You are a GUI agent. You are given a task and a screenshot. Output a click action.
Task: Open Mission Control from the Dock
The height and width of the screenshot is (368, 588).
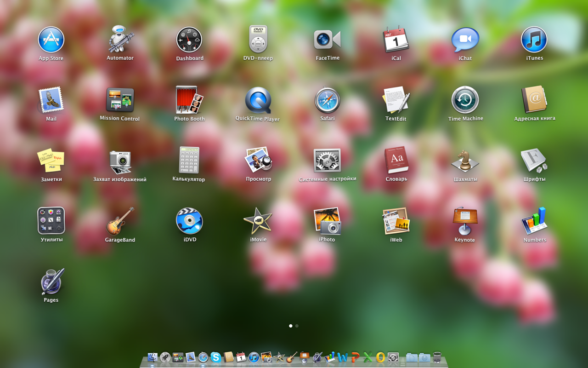178,357
